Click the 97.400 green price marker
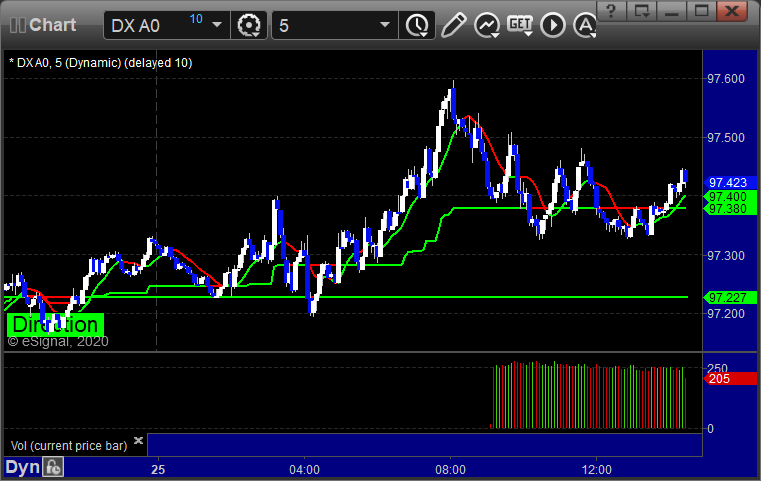The height and width of the screenshot is (481, 761). 729,197
